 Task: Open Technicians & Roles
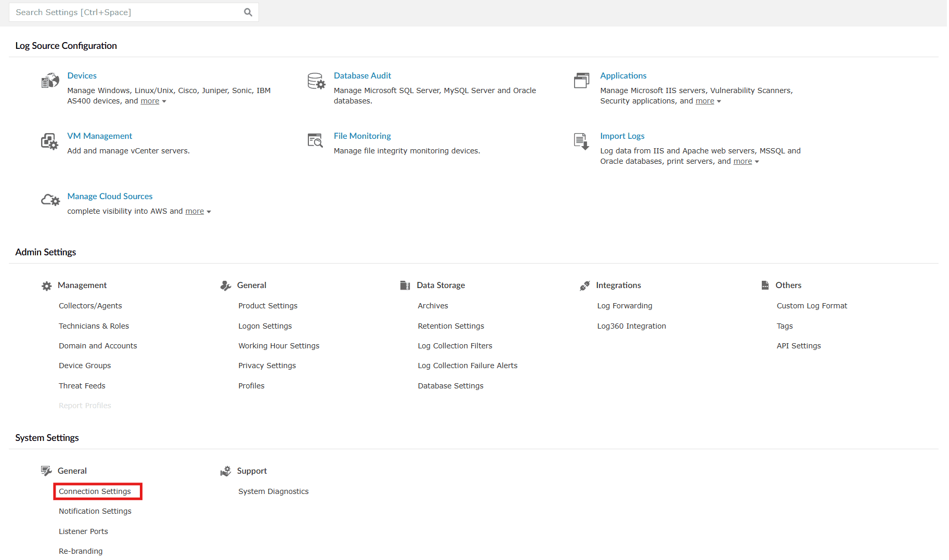[94, 326]
